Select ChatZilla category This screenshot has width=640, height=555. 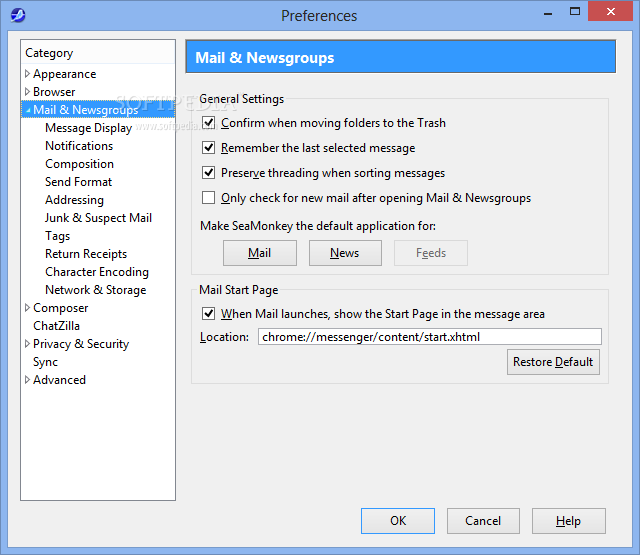[56, 326]
